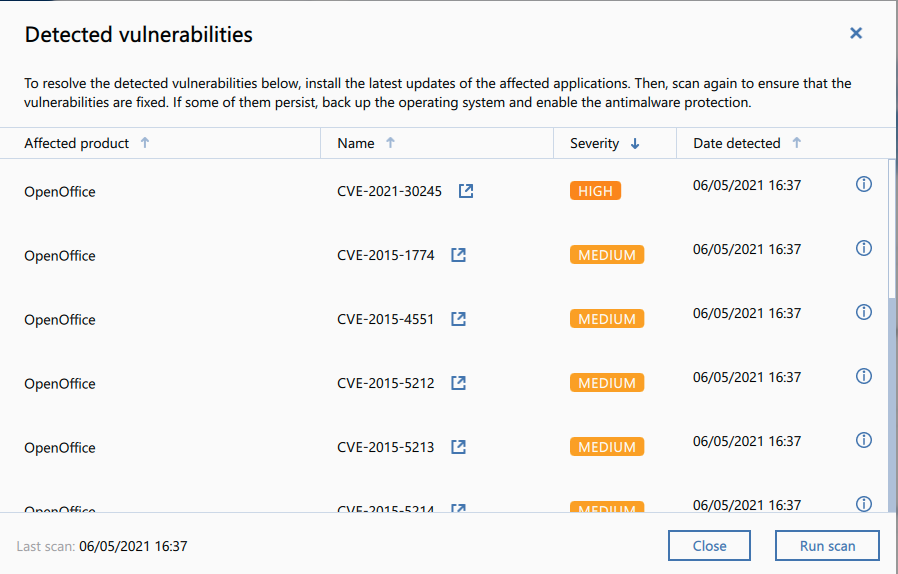Close dialog with the X icon
This screenshot has width=898, height=574.
coord(856,33)
